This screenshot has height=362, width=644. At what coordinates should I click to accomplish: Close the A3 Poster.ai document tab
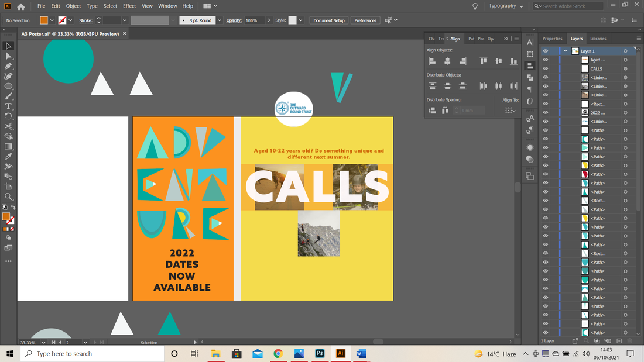(125, 33)
